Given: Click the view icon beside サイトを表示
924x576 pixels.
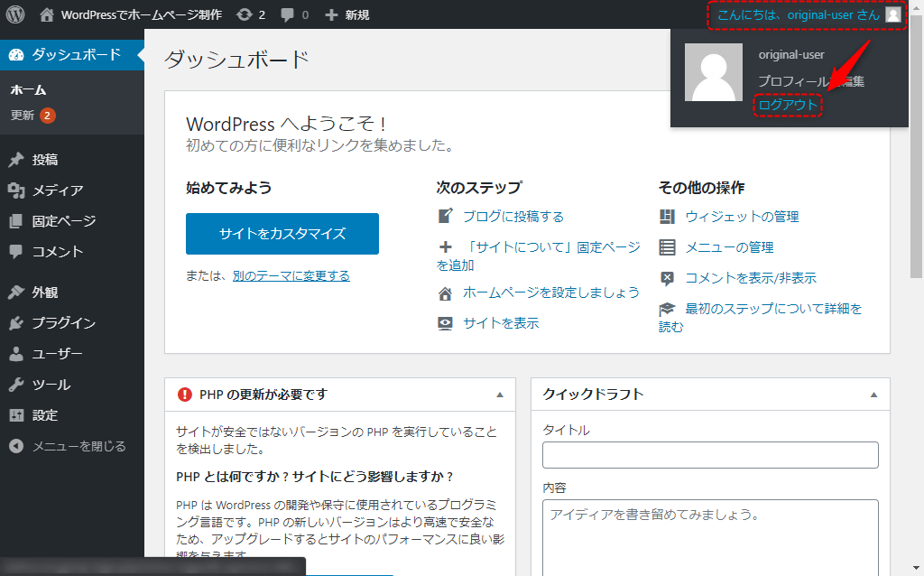Looking at the screenshot, I should click(x=446, y=323).
